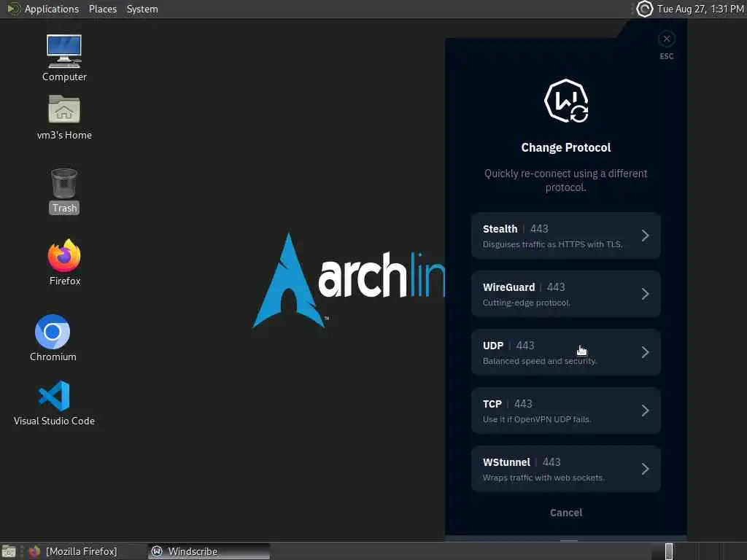Screen dimensions: 747x560
Task: Select the Trash desktop icon
Action: tap(64, 191)
